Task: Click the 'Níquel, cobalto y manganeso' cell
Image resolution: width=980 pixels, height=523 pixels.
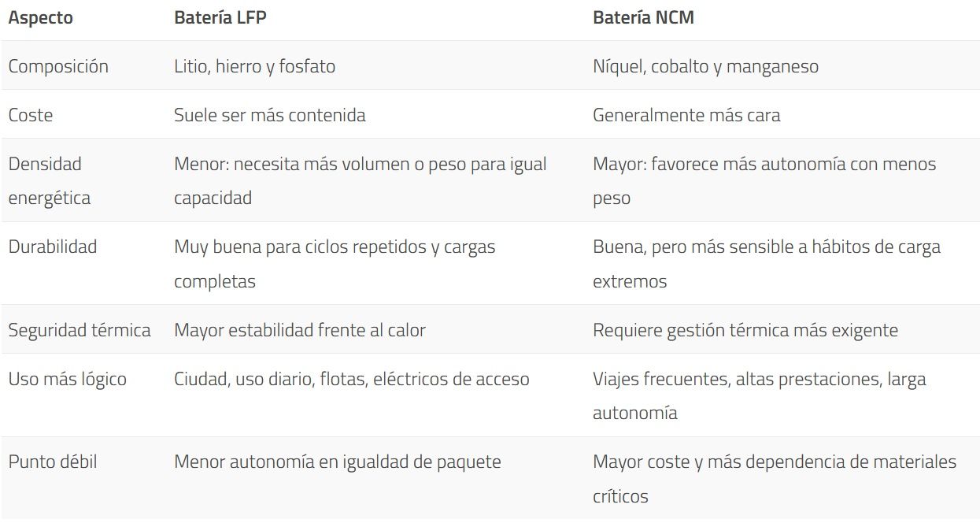Action: tap(705, 66)
